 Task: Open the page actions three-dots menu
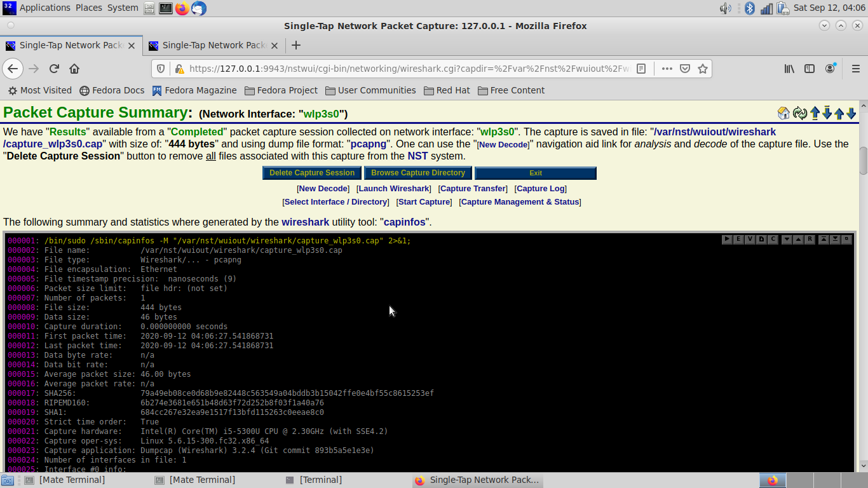(667, 69)
